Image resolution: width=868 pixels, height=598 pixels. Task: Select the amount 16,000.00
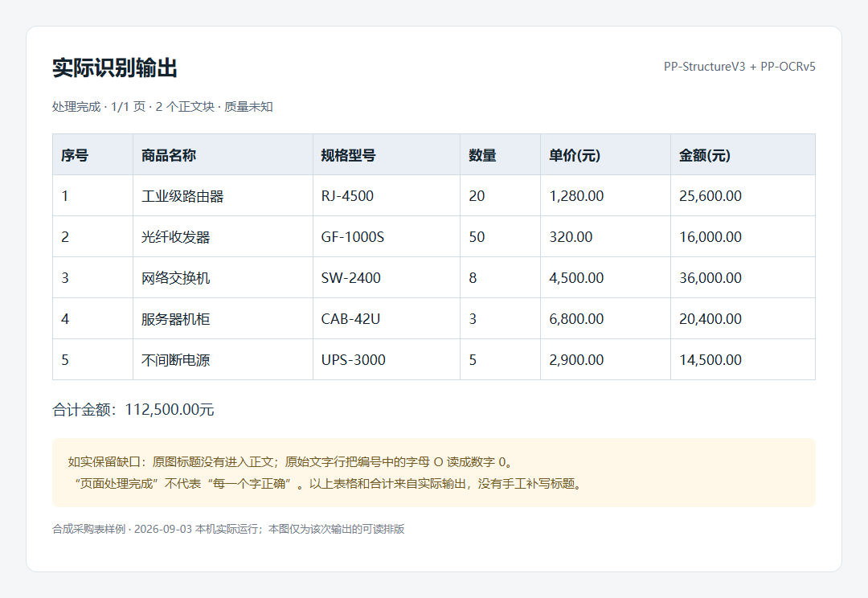[x=743, y=236]
